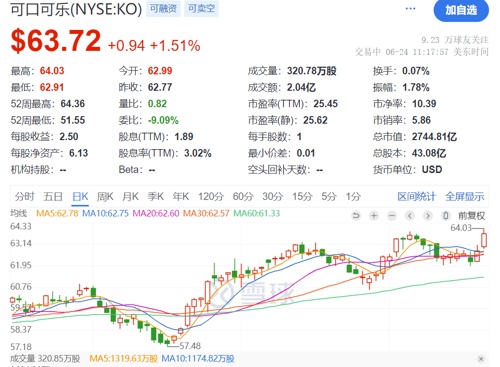Click the 全屏显示 fullscreen link
Viewport: 500px width, 367px height.
(465, 197)
